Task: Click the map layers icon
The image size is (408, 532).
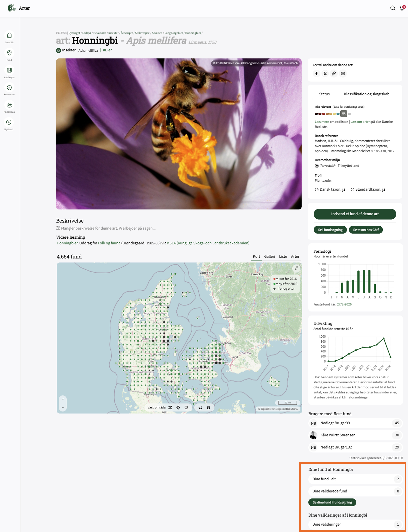Action: pos(200,408)
